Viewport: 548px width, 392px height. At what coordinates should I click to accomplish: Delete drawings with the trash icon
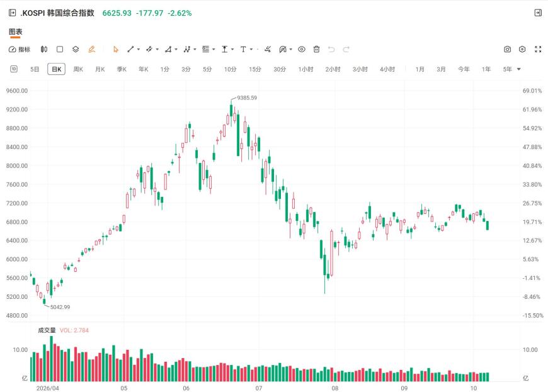[317, 49]
